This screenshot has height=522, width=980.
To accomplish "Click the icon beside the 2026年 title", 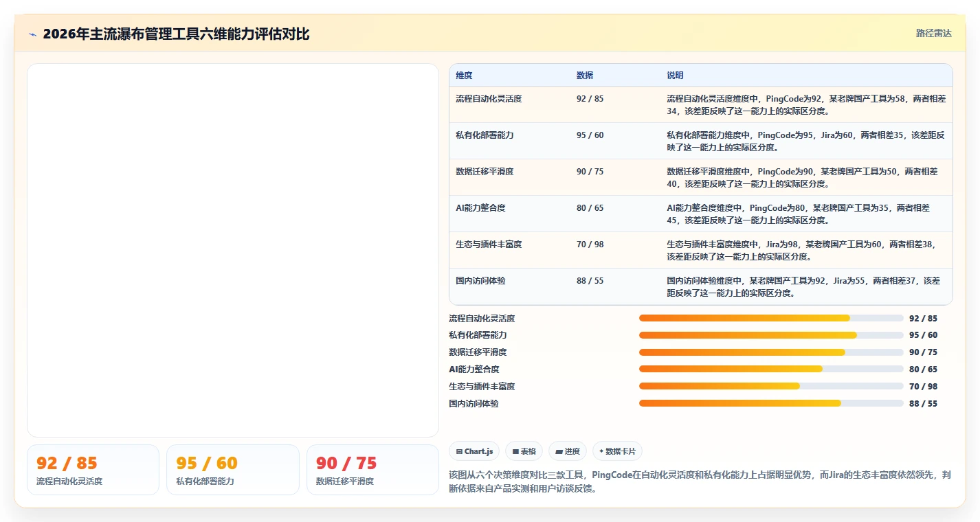I will click(x=32, y=34).
